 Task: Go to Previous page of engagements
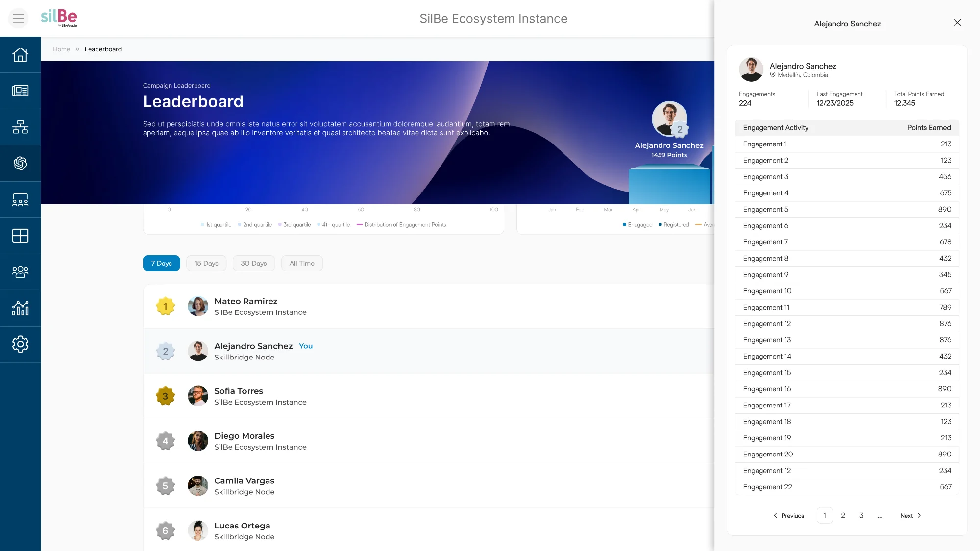tap(788, 516)
